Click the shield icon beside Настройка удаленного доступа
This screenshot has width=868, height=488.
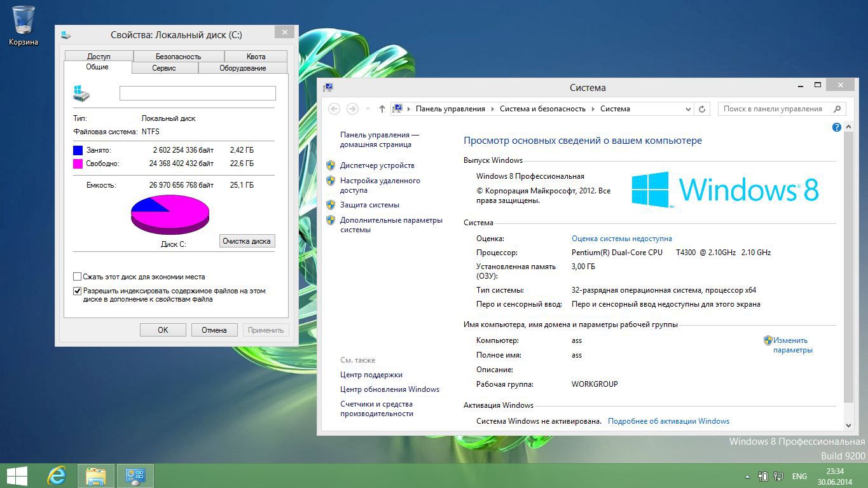(x=331, y=181)
